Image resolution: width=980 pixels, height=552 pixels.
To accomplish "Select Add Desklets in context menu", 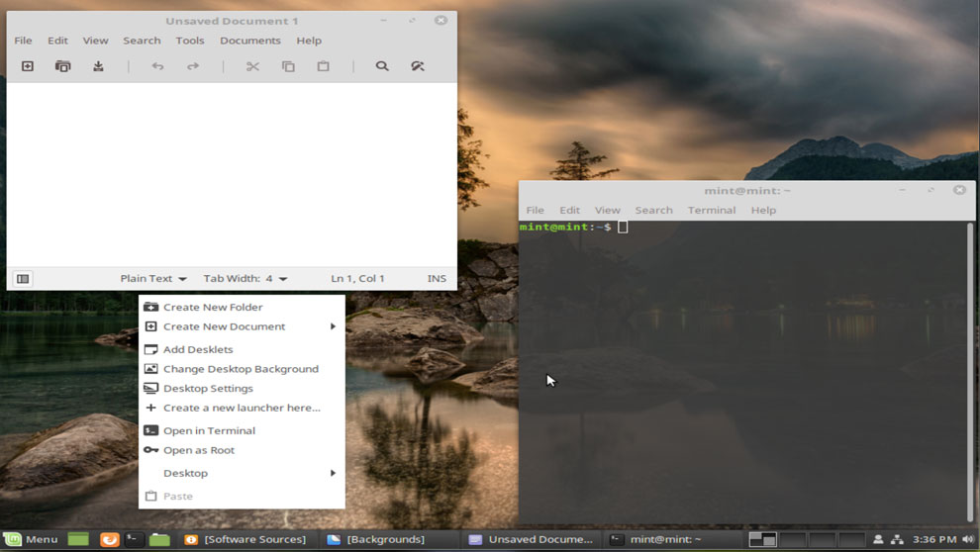I will pyautogui.click(x=242, y=349).
